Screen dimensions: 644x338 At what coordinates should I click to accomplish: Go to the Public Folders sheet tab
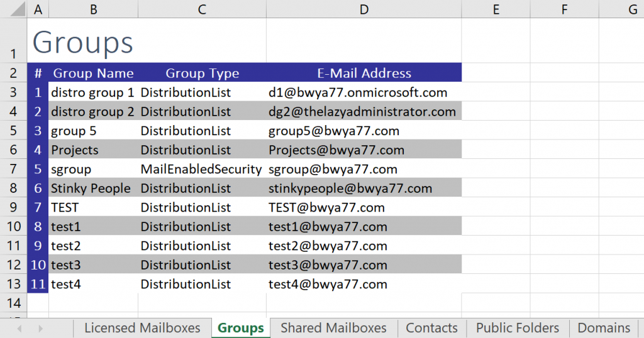[518, 328]
